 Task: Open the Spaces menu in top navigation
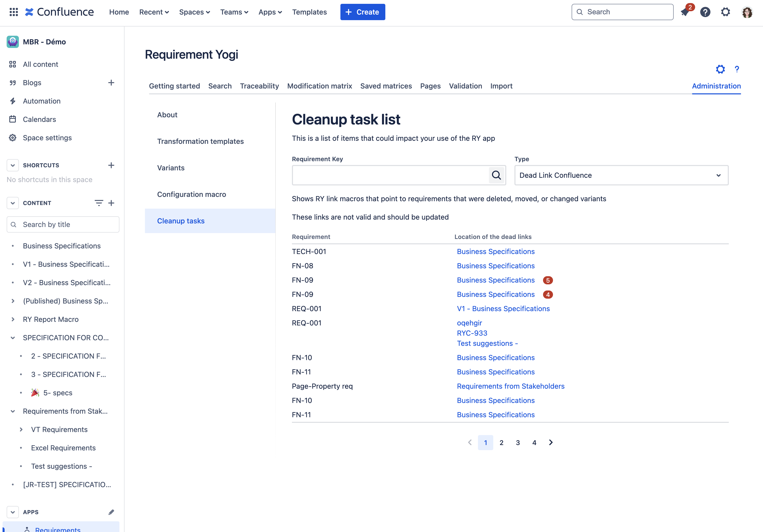click(194, 12)
